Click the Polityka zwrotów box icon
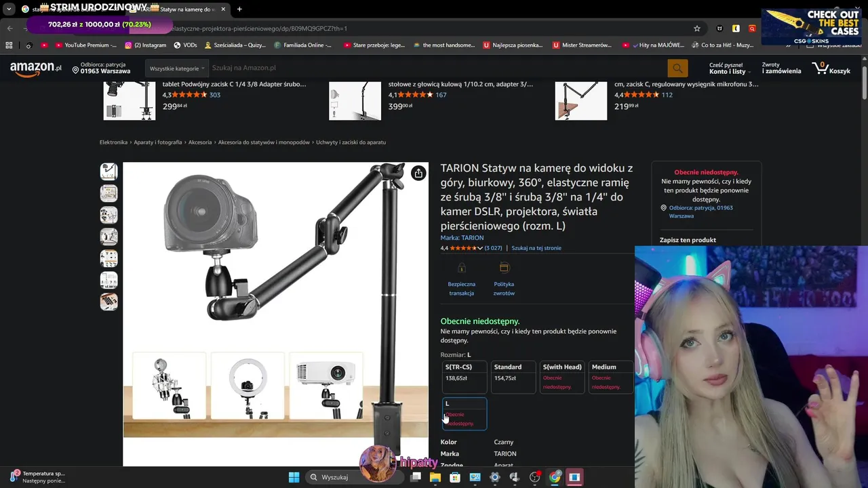The height and width of the screenshot is (488, 868). pyautogui.click(x=504, y=268)
